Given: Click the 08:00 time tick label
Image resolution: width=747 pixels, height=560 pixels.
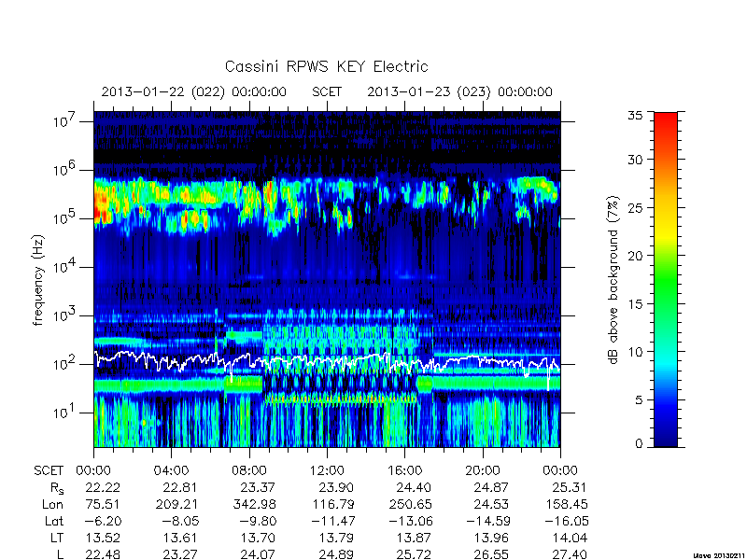Looking at the screenshot, I should point(249,470).
